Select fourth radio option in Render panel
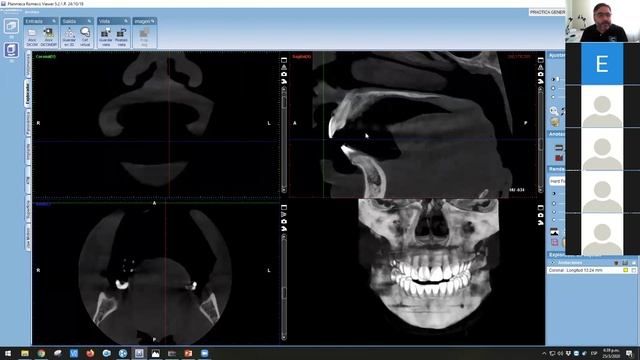 (554, 220)
